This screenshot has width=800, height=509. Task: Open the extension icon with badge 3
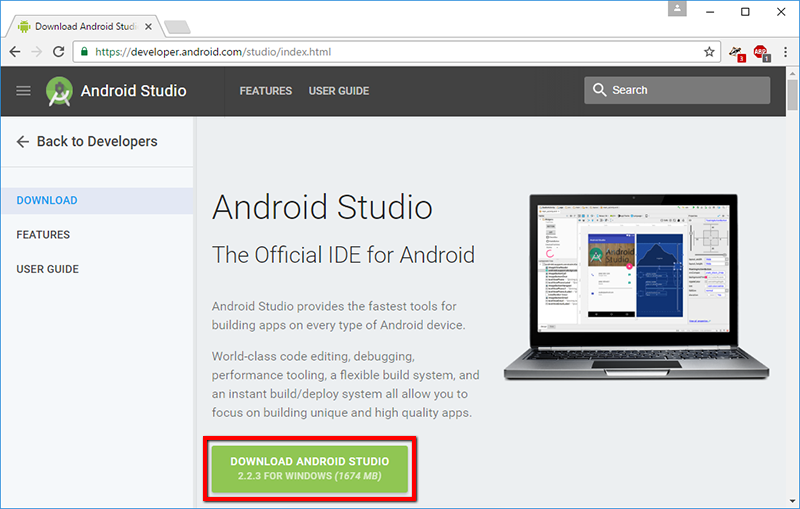pos(737,53)
